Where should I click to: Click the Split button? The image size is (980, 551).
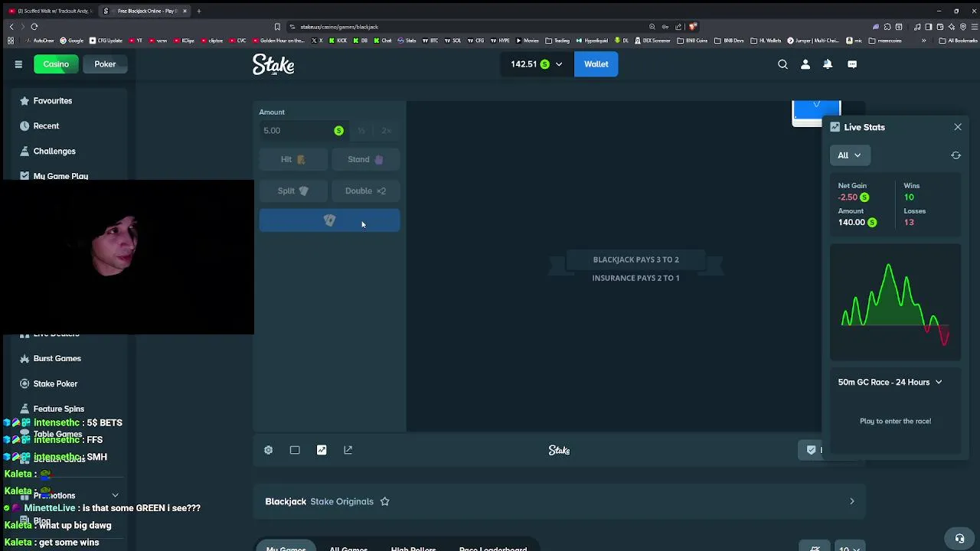tap(293, 191)
